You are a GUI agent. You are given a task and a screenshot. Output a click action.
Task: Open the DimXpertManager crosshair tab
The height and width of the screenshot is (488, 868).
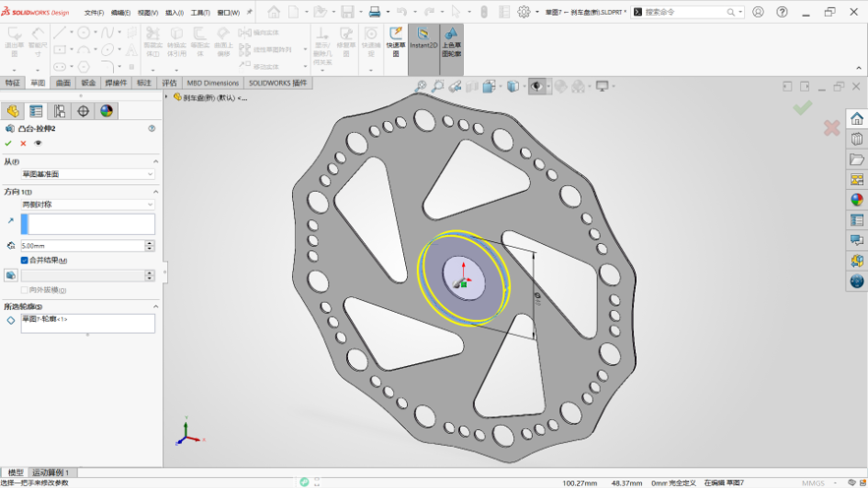point(83,111)
